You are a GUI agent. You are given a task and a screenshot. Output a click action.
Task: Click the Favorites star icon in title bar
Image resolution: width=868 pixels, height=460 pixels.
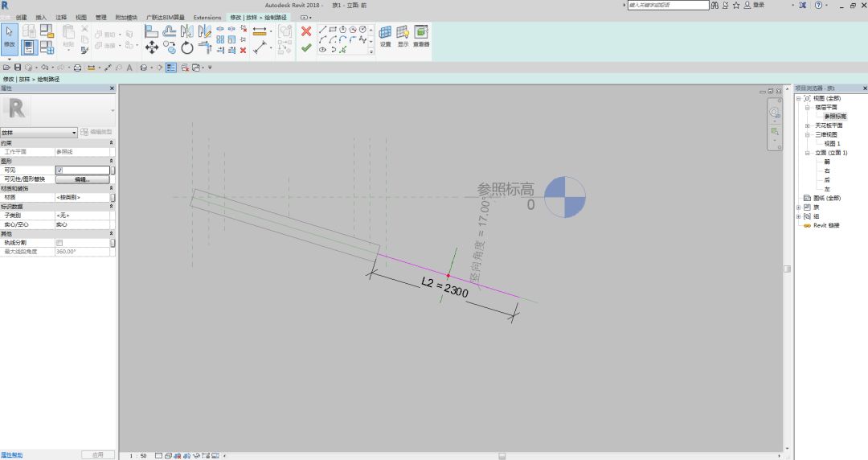736,5
